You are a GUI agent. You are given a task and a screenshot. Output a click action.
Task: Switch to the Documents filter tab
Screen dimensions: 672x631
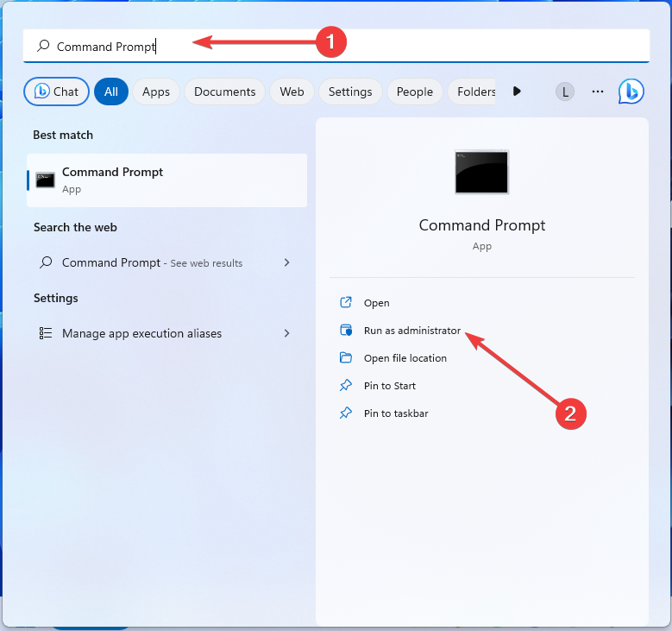point(224,91)
